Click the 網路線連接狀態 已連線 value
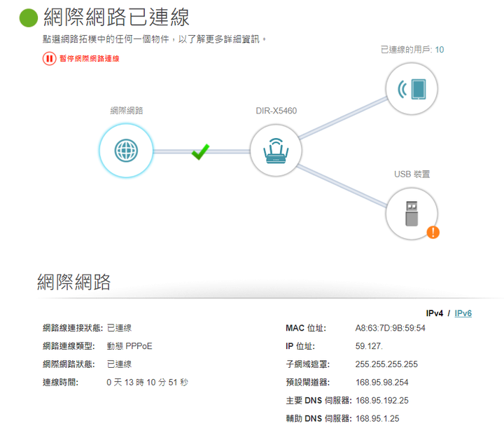This screenshot has width=504, height=426. pos(119,328)
